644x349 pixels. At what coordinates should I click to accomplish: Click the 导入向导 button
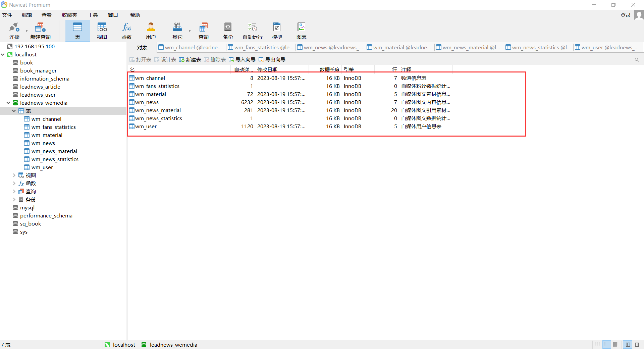click(x=242, y=59)
